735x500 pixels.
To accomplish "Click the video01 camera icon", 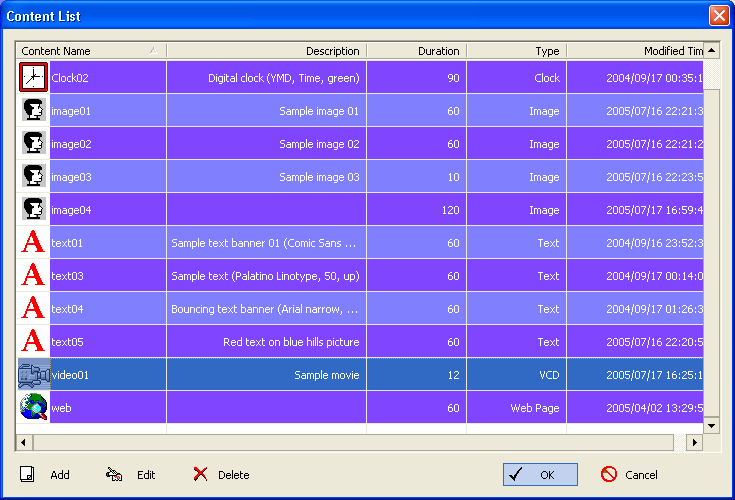I will tap(34, 375).
